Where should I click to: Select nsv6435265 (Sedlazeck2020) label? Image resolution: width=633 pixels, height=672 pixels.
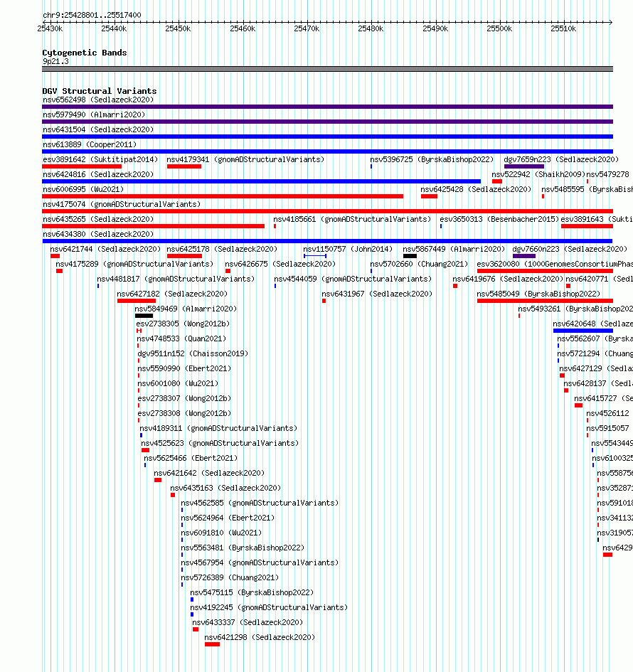pos(98,220)
